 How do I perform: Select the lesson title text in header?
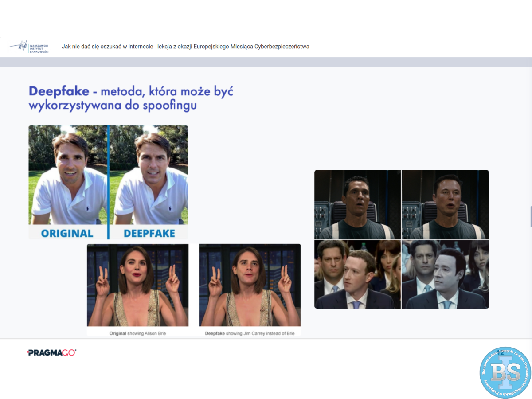(185, 47)
